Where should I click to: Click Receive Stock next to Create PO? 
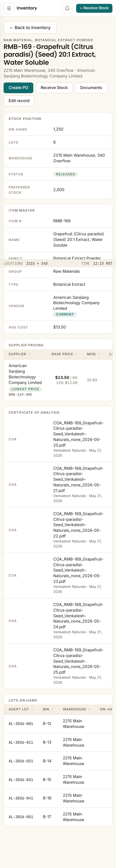54,88
